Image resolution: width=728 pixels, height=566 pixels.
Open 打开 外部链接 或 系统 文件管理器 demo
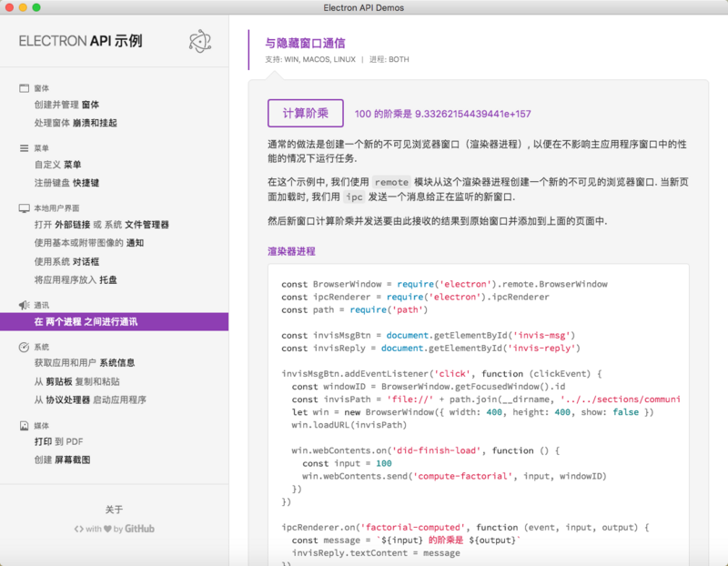(x=102, y=225)
